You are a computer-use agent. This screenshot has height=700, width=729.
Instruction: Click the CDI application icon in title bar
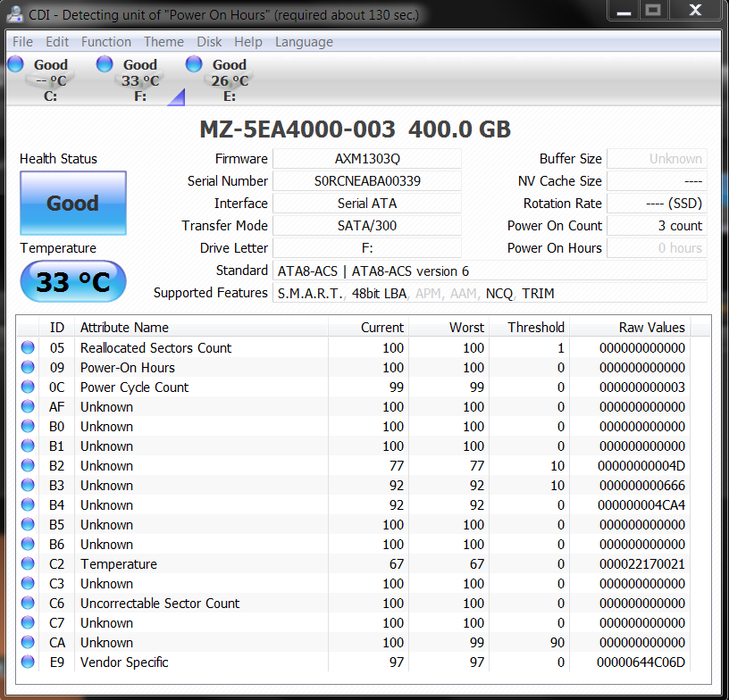14,14
